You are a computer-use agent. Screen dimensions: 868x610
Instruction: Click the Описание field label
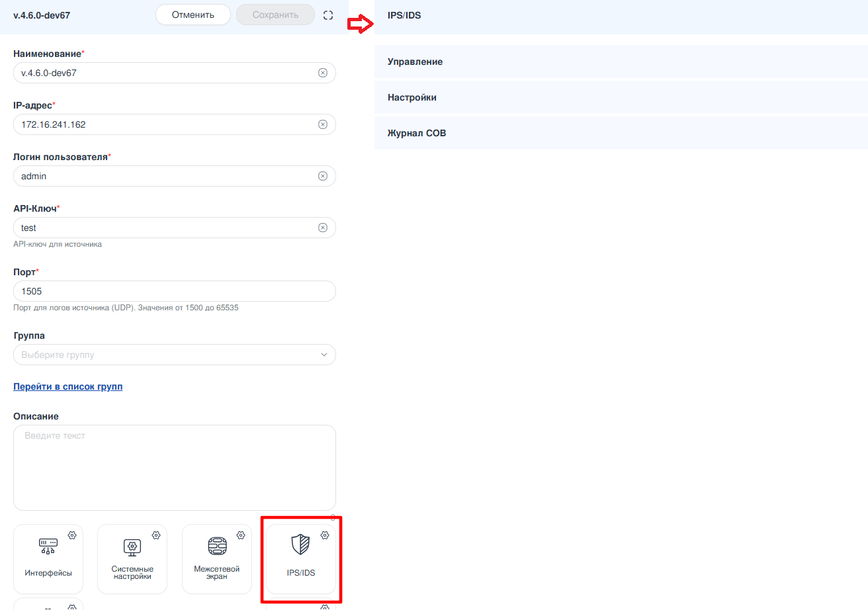pos(36,416)
